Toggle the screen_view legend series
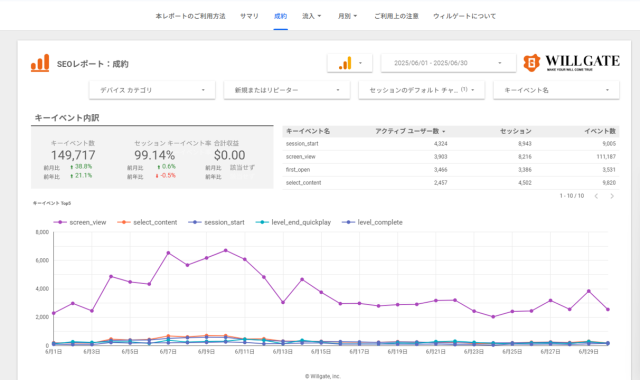Viewport: 640px width, 380px height. coord(80,222)
